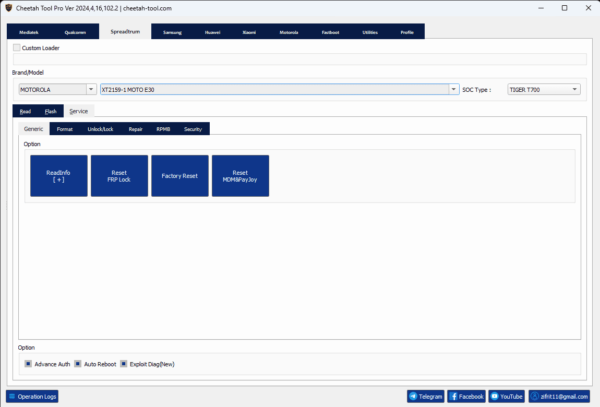Switch to the Qualcomm tab

pyautogui.click(x=75, y=32)
